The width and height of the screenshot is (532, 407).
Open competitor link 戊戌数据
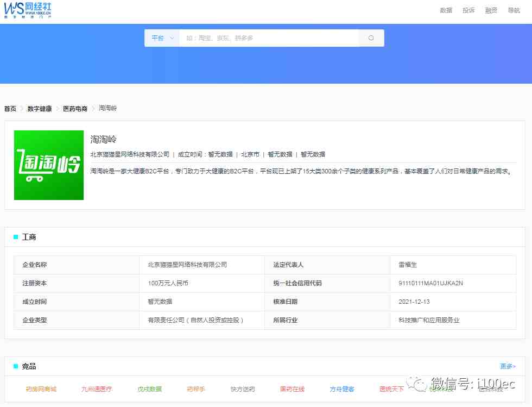pos(150,389)
